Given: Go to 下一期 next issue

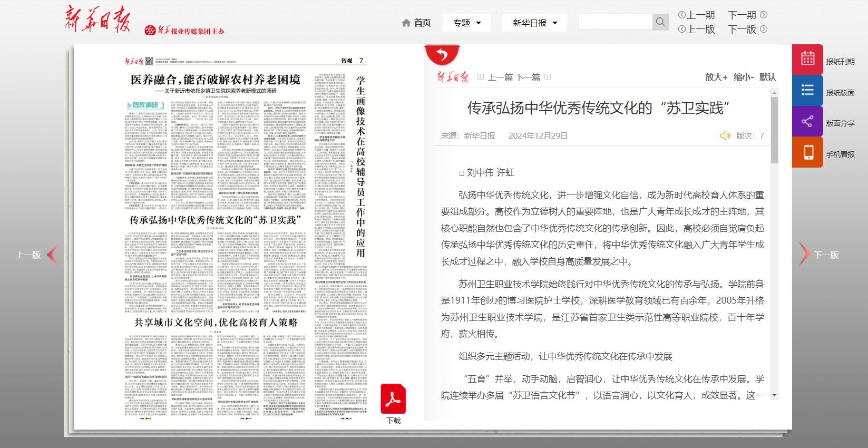Looking at the screenshot, I should click(747, 15).
